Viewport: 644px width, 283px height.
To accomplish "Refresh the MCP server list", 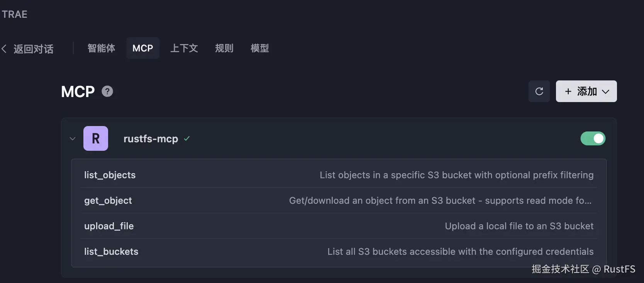I will [x=539, y=91].
